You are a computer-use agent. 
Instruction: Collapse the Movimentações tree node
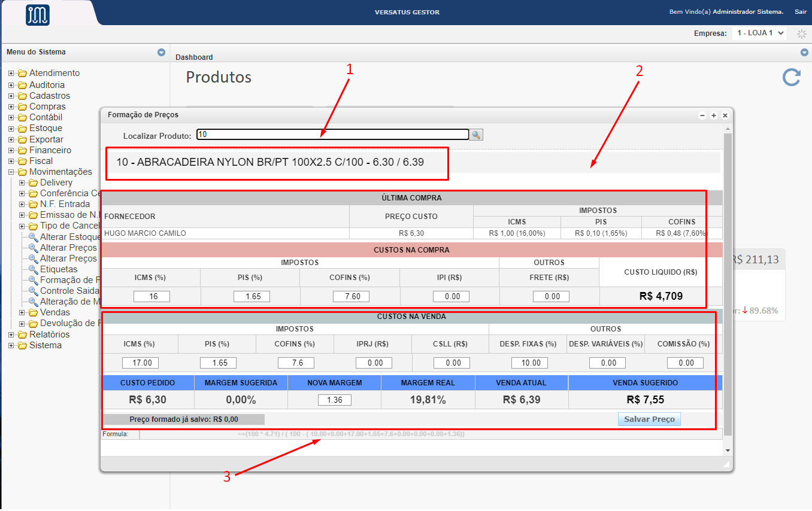tap(11, 172)
